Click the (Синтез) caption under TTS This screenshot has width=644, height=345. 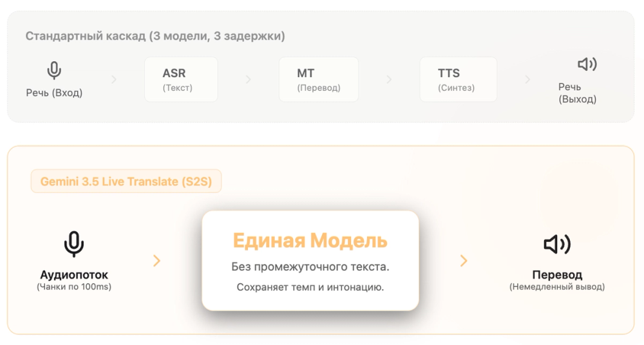click(x=457, y=88)
